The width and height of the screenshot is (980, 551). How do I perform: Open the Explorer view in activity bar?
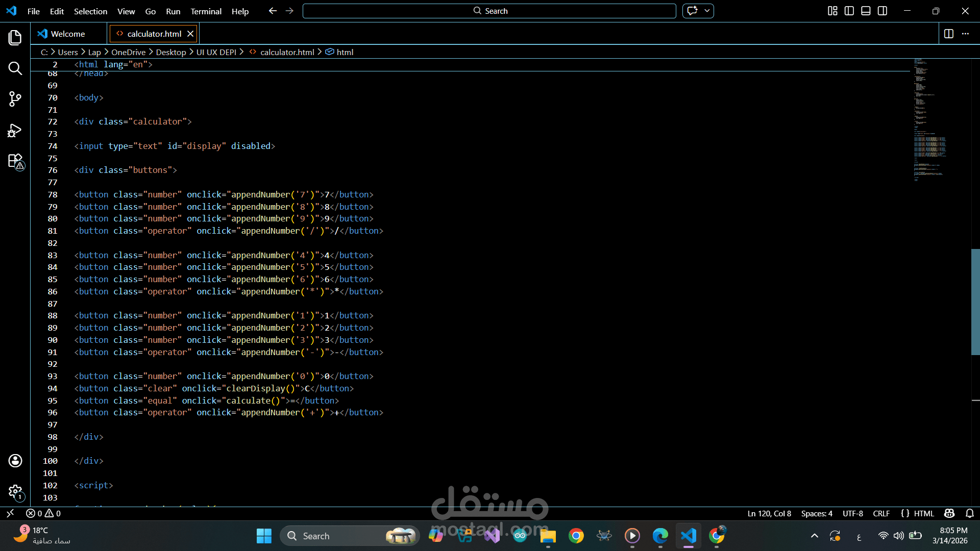click(15, 37)
